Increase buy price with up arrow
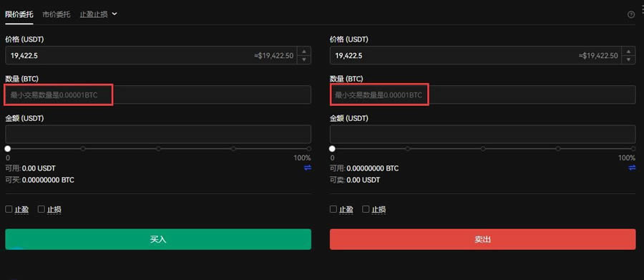Viewport: 644px width, 280px height. 304,52
